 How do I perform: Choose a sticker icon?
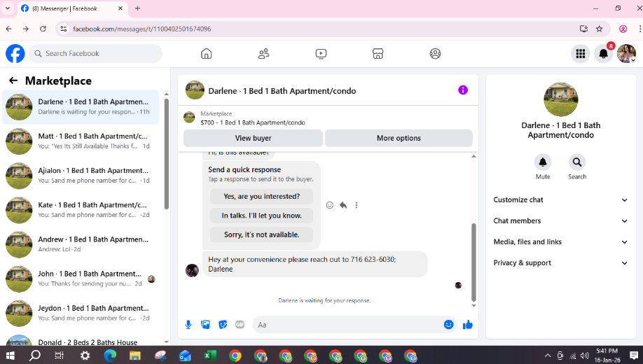click(223, 325)
